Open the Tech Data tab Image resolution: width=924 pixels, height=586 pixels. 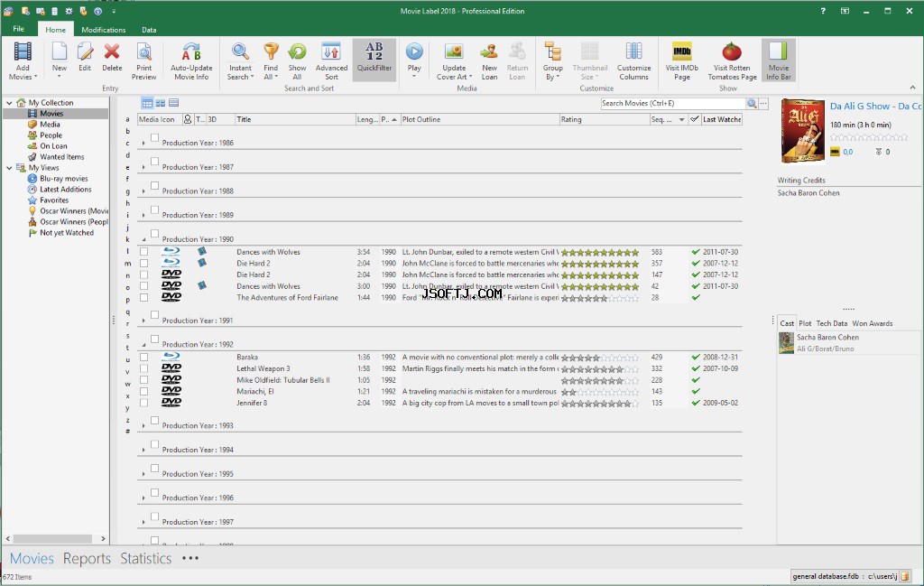pos(831,323)
